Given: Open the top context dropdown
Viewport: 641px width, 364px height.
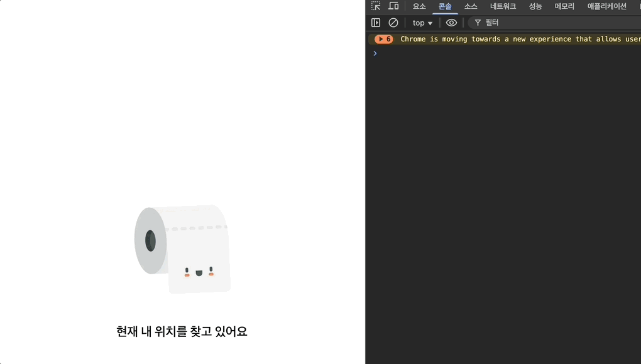Looking at the screenshot, I should (422, 23).
